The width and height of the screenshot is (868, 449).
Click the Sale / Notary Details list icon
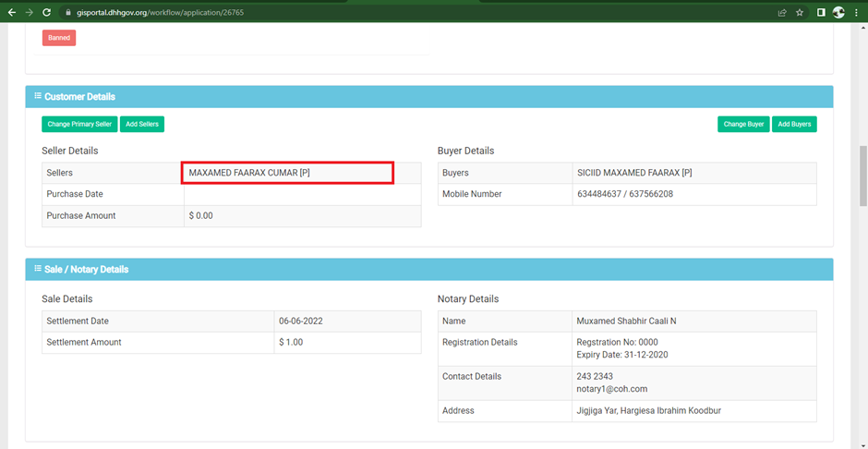coord(38,269)
